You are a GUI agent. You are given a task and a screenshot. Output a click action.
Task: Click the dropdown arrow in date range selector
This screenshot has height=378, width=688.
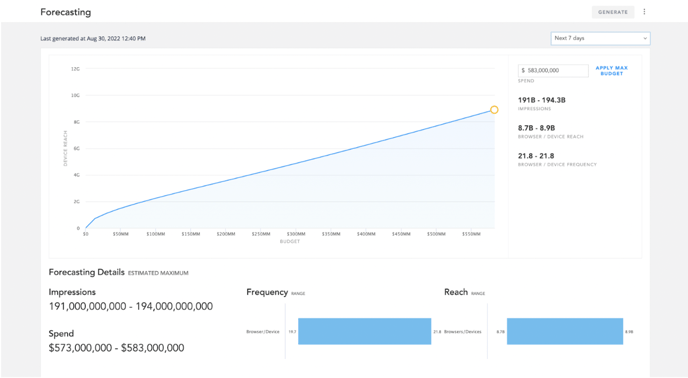coord(645,38)
